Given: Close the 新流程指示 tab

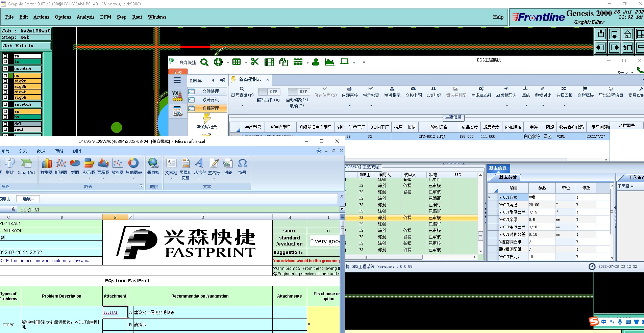Looking at the screenshot, I should click(x=268, y=80).
